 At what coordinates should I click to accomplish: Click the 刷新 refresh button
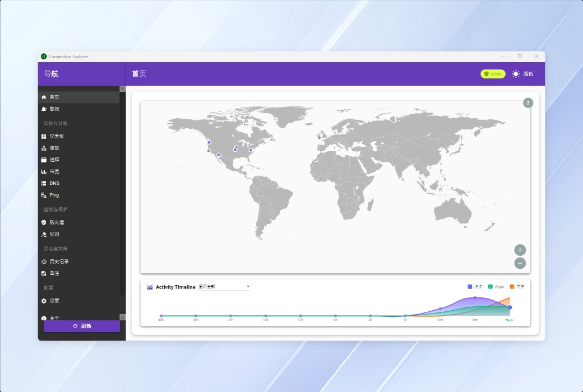[82, 326]
